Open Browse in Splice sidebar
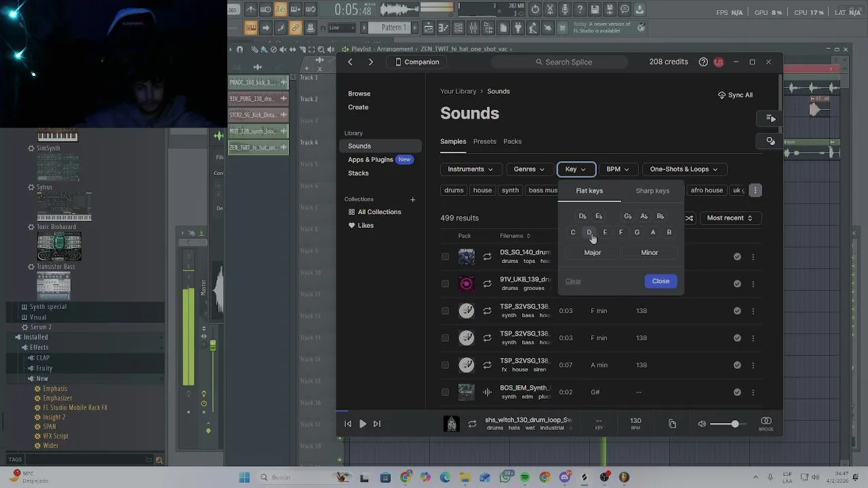Image resolution: width=868 pixels, height=488 pixels. coord(359,94)
